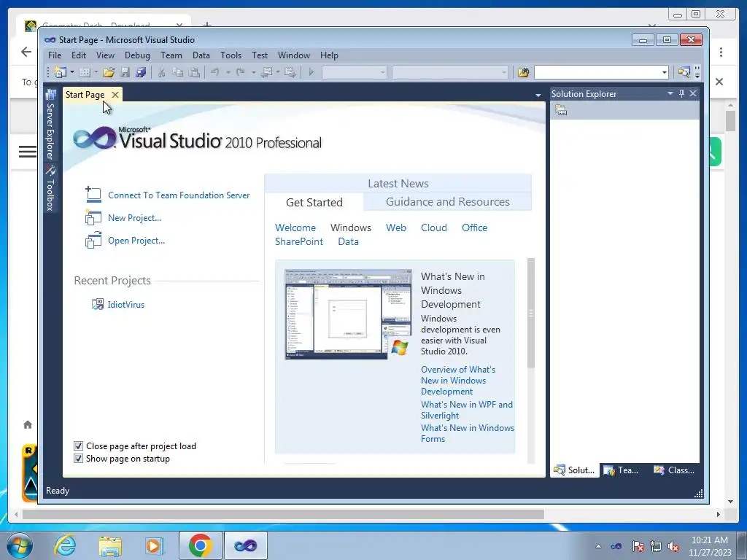Click the Navigate Backward icon

pyautogui.click(x=267, y=72)
